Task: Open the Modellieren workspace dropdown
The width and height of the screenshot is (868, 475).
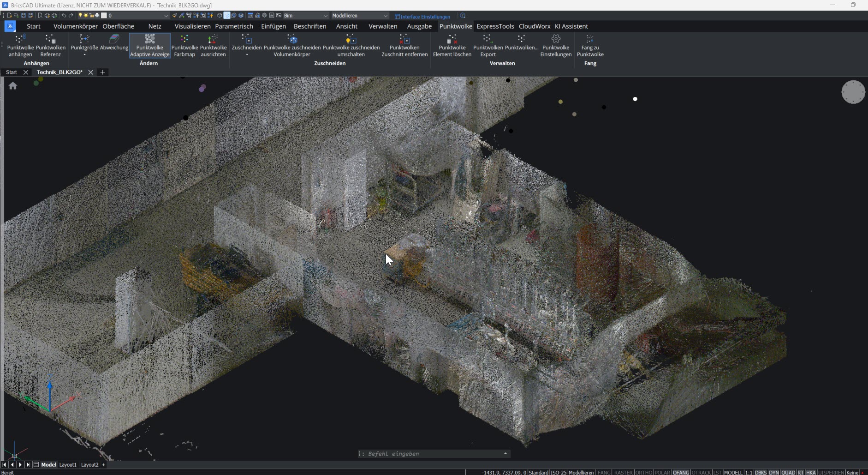Action: [360, 16]
